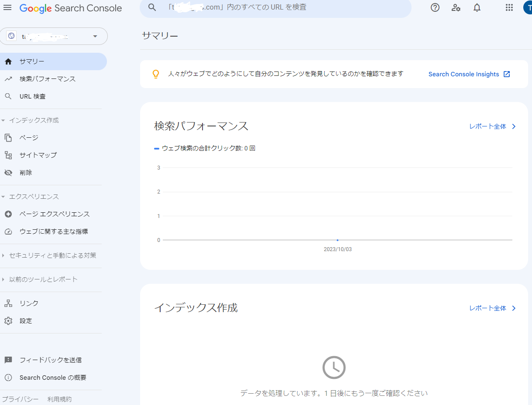Open ウェブに関する主な指標 in sidebar

pyautogui.click(x=53, y=231)
